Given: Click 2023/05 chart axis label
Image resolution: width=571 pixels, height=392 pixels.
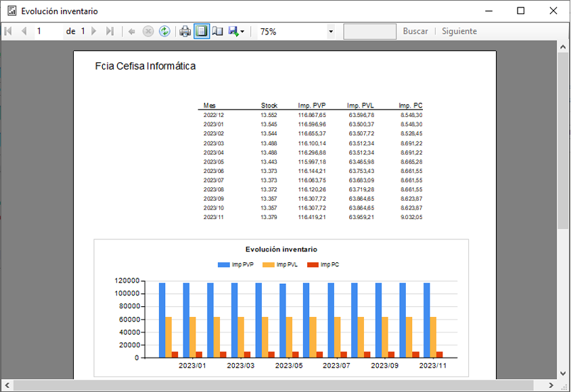Looking at the screenshot, I should (x=289, y=366).
